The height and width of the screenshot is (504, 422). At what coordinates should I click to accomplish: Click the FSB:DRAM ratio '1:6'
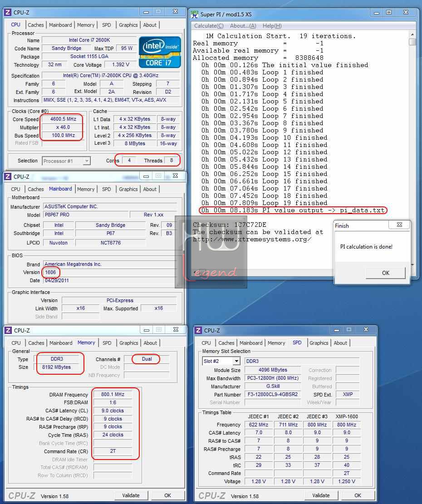113,402
